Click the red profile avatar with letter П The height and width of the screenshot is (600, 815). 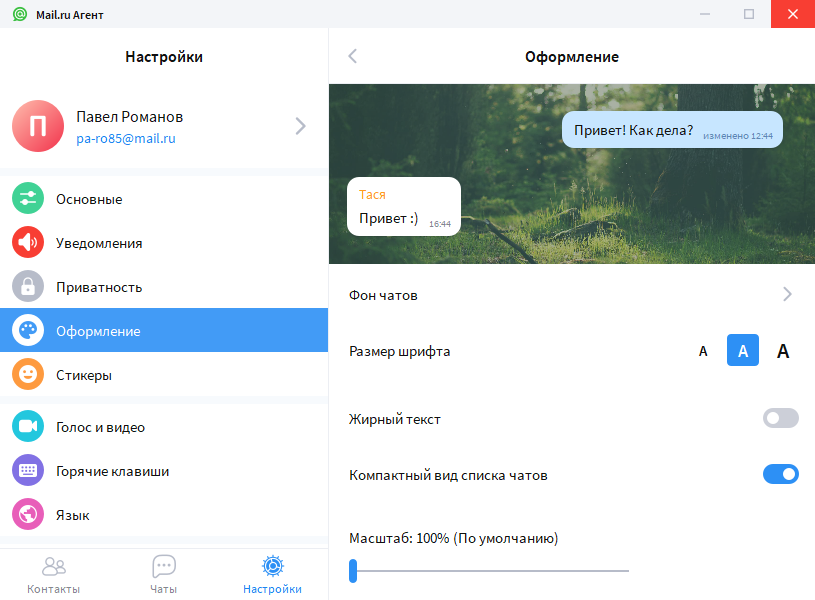click(x=38, y=126)
